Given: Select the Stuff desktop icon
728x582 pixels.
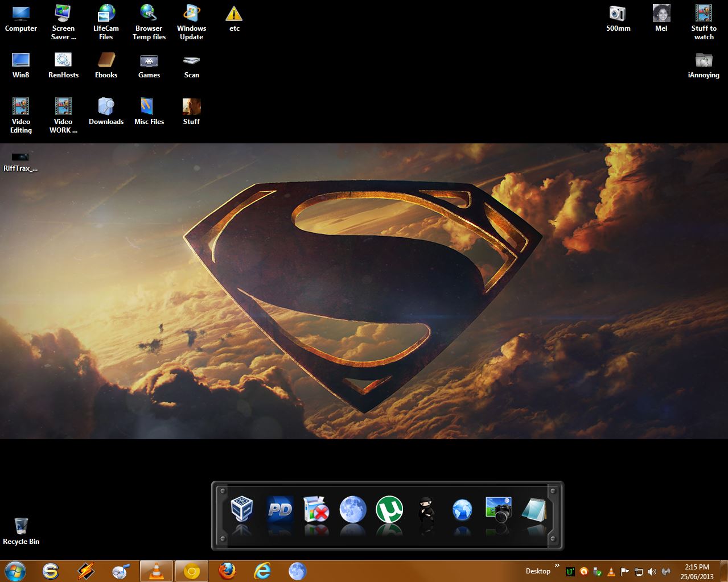Looking at the screenshot, I should pos(191,112).
